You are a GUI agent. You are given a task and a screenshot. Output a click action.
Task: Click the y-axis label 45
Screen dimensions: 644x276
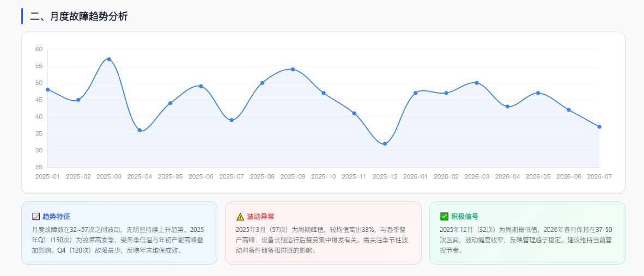coord(39,100)
